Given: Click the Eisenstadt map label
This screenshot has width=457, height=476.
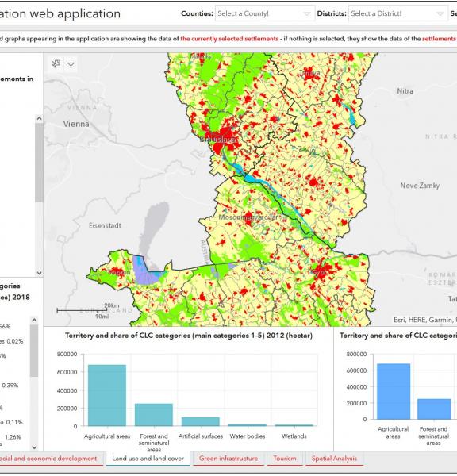Looking at the screenshot, I should 105,225.
